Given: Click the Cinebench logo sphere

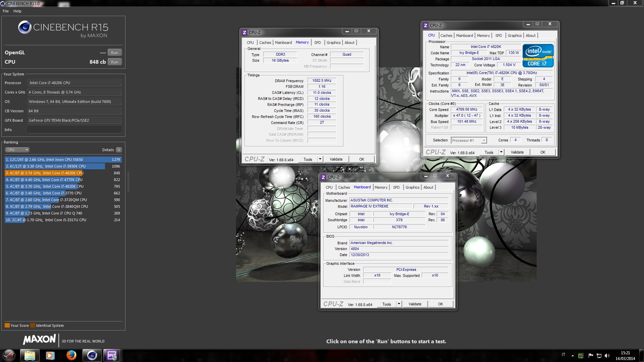Looking at the screenshot, I should (x=24, y=27).
